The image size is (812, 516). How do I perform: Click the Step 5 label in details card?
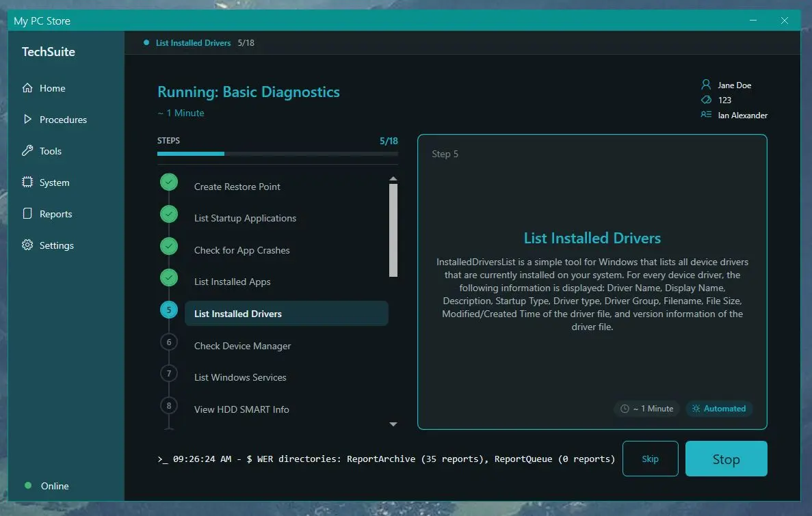tap(445, 154)
